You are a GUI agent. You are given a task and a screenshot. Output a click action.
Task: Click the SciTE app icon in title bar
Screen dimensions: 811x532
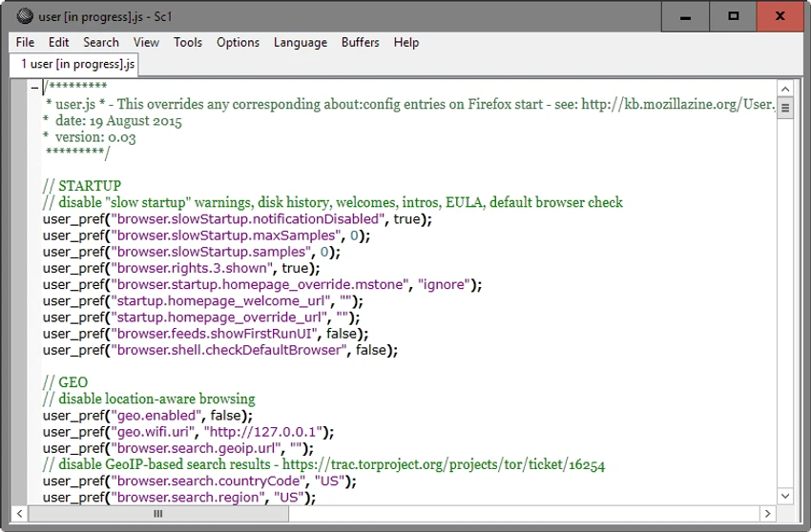coord(25,16)
